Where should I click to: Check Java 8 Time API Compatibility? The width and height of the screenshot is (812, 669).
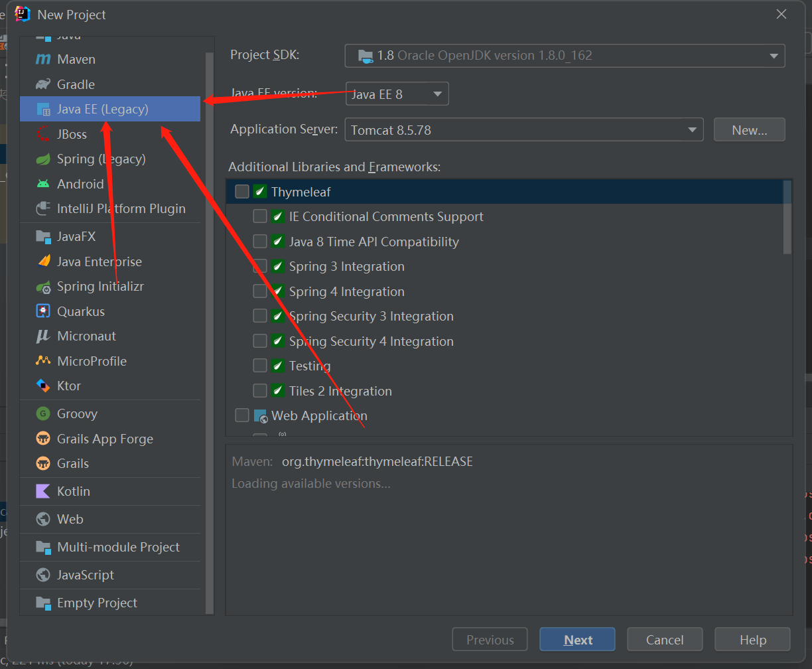click(260, 242)
